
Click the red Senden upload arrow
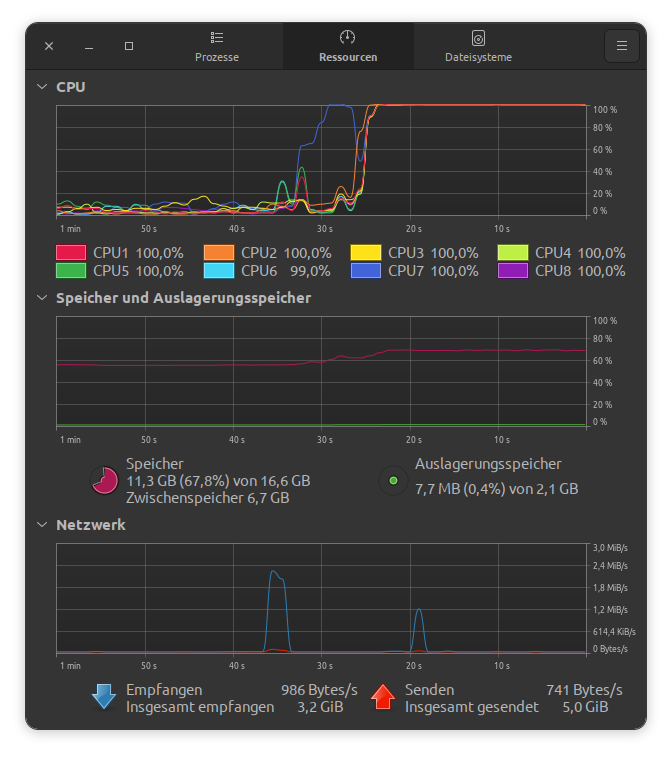(383, 697)
